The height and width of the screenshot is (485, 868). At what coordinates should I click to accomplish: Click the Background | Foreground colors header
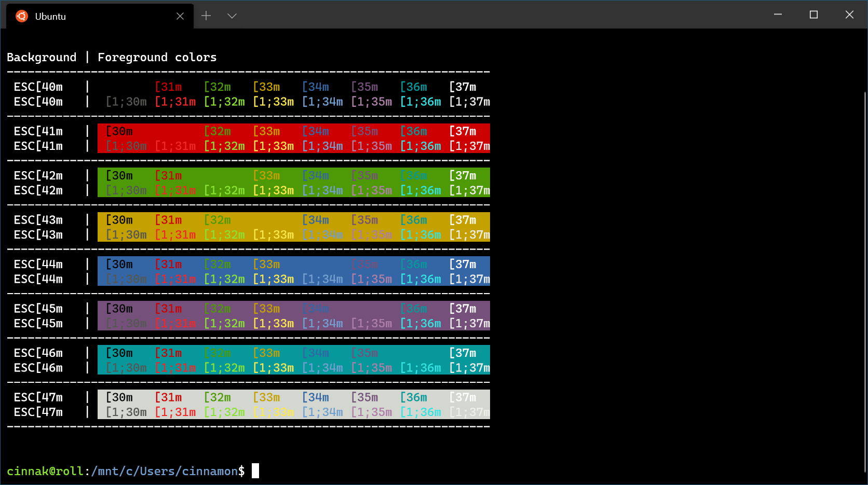112,57
